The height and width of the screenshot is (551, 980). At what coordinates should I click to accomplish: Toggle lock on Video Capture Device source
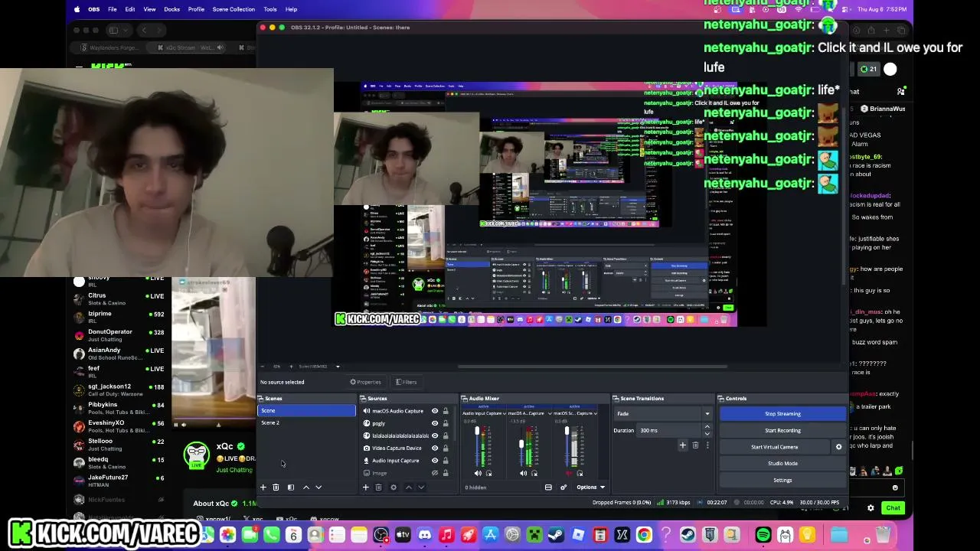[446, 448]
